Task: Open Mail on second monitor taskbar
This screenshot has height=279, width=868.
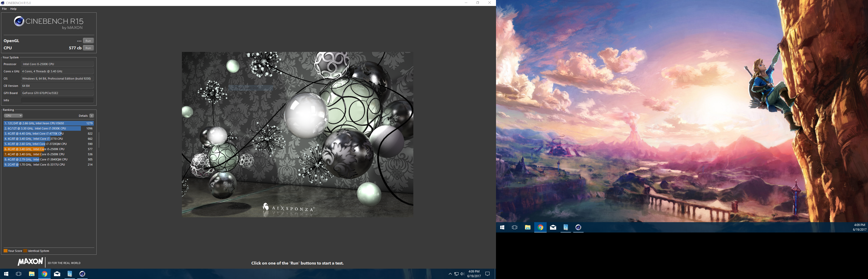Action: coord(553,227)
